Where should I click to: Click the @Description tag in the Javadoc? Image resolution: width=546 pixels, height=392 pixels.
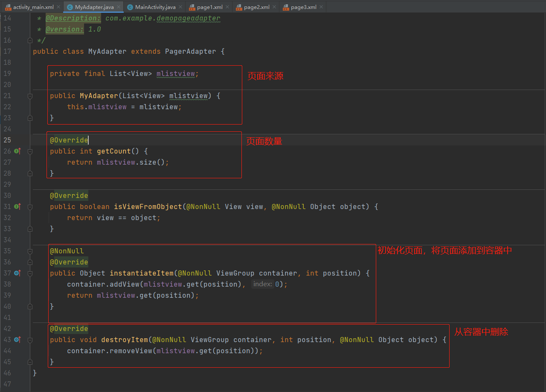tap(73, 18)
